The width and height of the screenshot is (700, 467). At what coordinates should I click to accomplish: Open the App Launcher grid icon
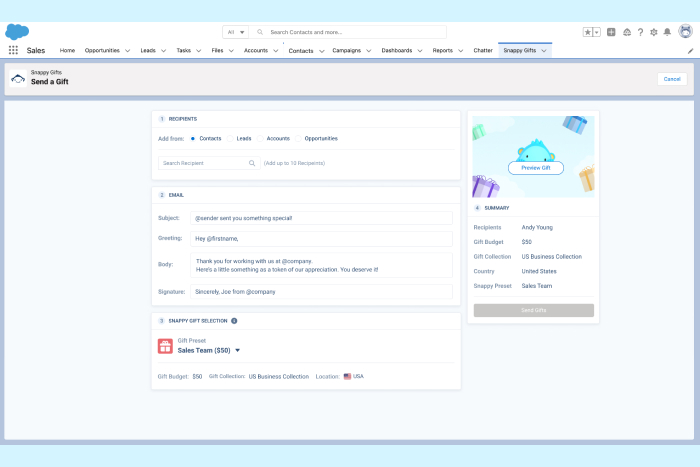pyautogui.click(x=13, y=50)
